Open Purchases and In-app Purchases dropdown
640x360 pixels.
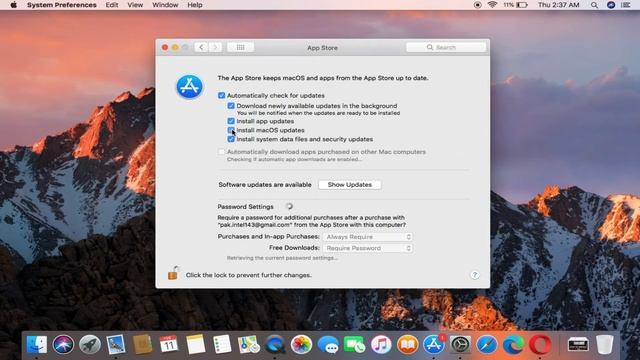(x=368, y=237)
